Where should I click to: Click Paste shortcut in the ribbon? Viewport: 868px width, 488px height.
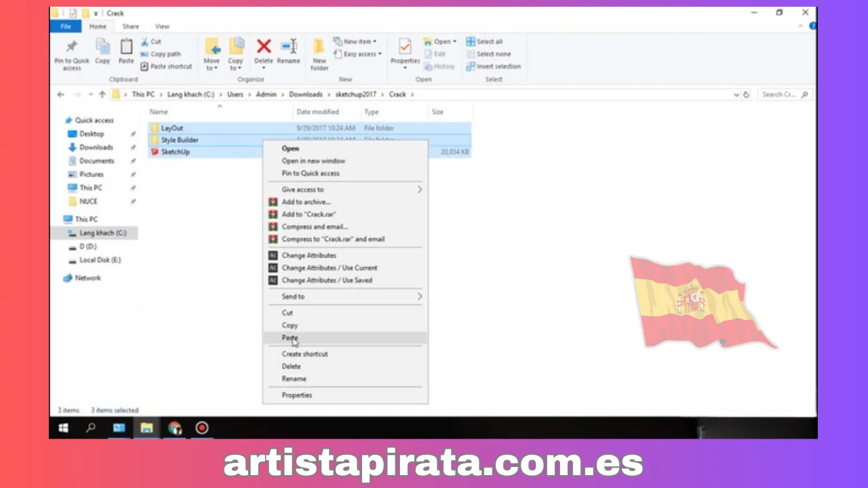click(x=166, y=66)
